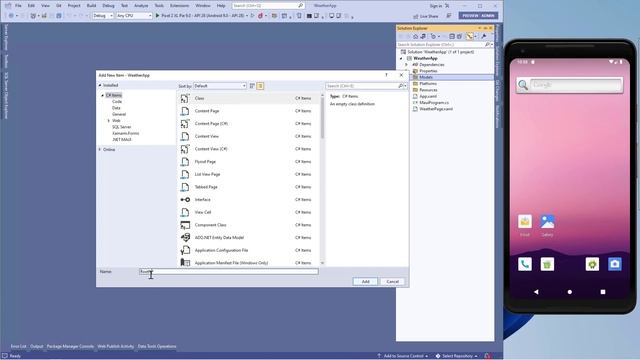Select the Content Page template
The height and width of the screenshot is (360, 640).
248,111
